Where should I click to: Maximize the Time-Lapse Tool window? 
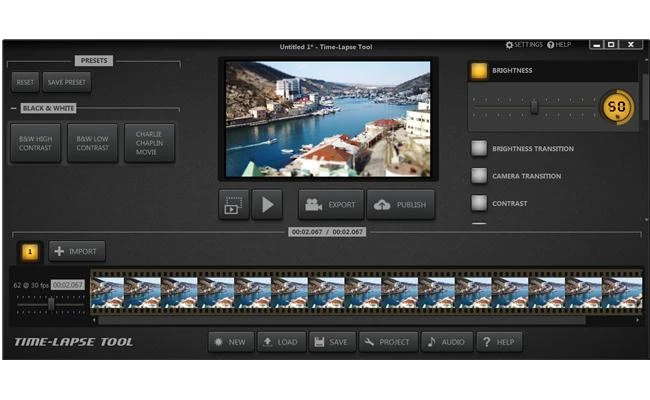[x=611, y=45]
